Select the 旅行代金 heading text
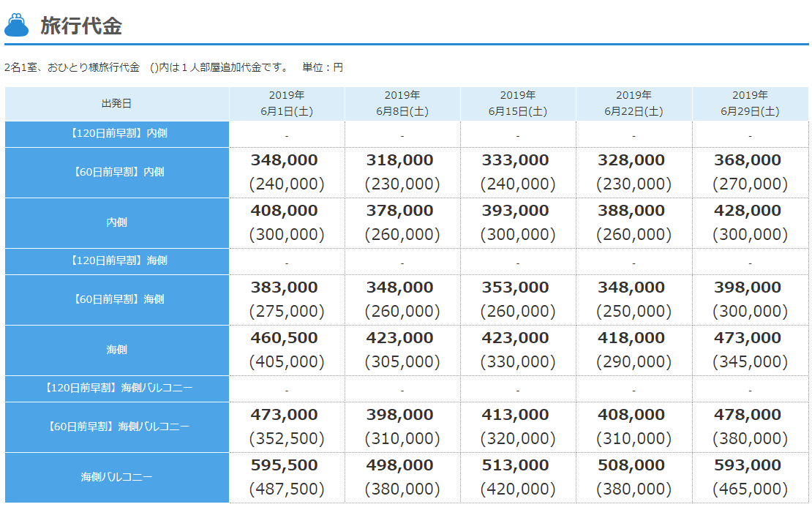The height and width of the screenshot is (507, 812). tap(81, 26)
